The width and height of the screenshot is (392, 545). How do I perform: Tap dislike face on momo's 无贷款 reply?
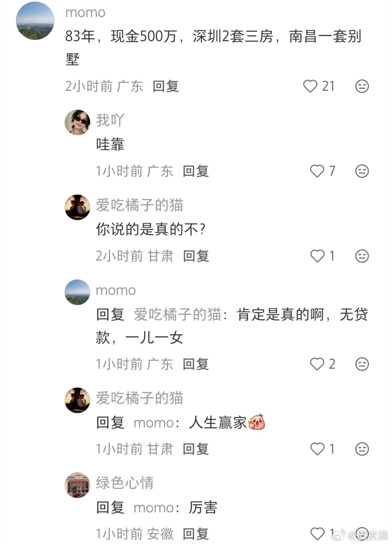362,364
